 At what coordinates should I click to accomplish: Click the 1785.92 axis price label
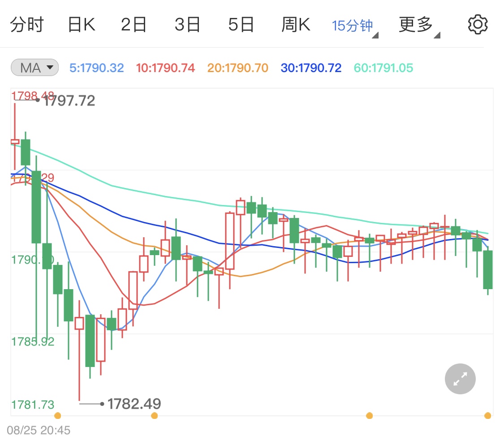tap(33, 342)
